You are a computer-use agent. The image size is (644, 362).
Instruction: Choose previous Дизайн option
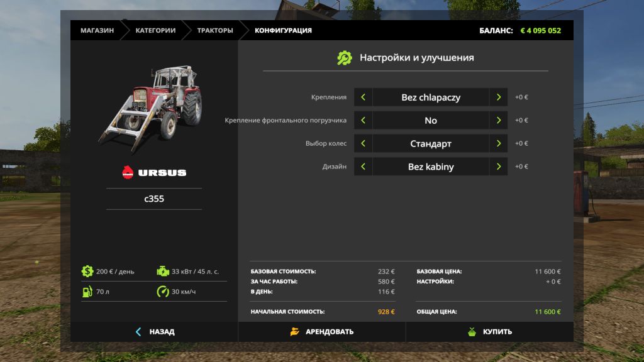pyautogui.click(x=363, y=167)
